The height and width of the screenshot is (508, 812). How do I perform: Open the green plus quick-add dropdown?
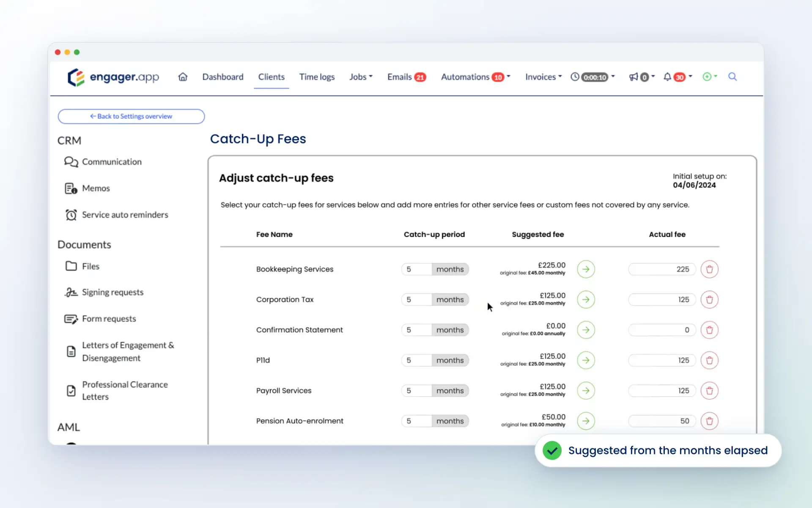[710, 77]
